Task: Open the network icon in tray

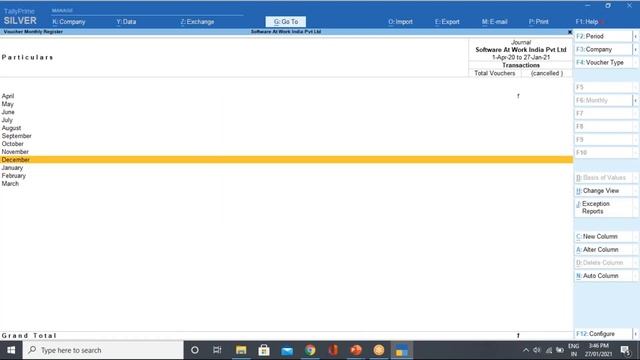Action: (549, 350)
